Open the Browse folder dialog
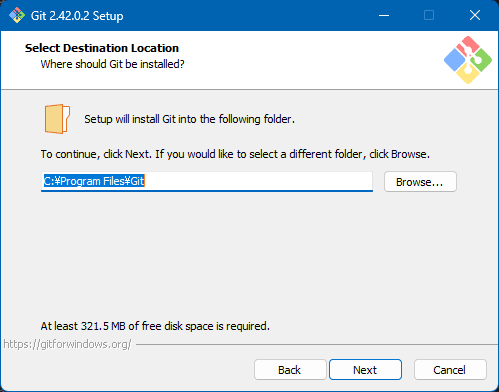 coord(420,182)
